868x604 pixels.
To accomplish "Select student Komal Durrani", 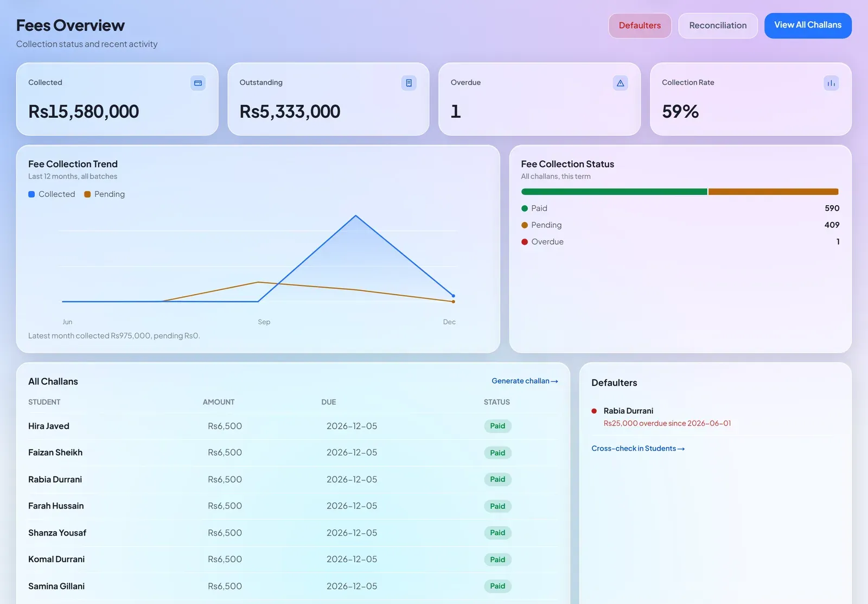I will coord(56,560).
